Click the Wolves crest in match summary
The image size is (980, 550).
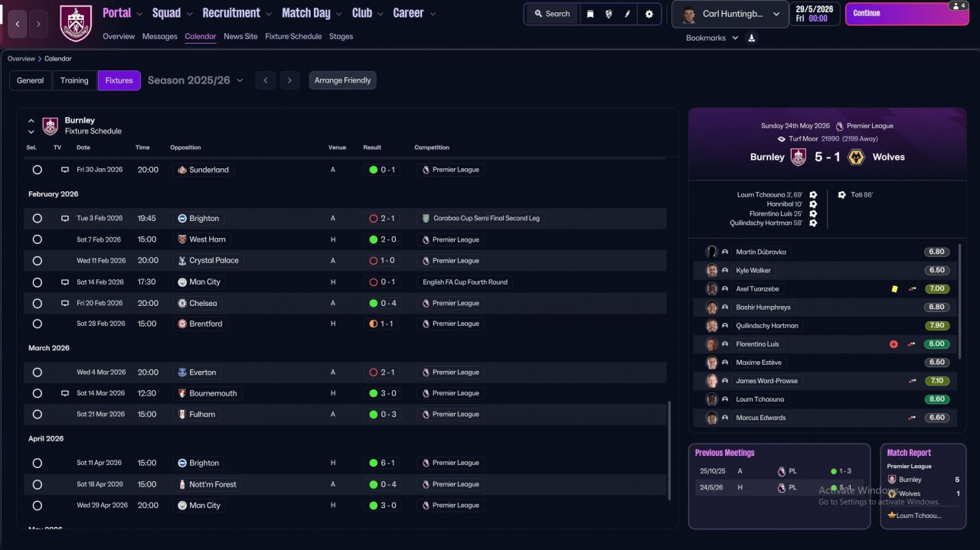857,157
